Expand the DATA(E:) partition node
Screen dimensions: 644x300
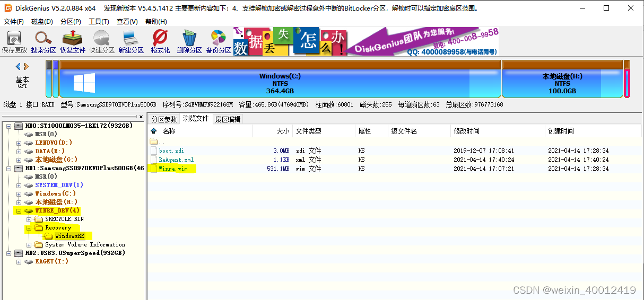pos(19,151)
